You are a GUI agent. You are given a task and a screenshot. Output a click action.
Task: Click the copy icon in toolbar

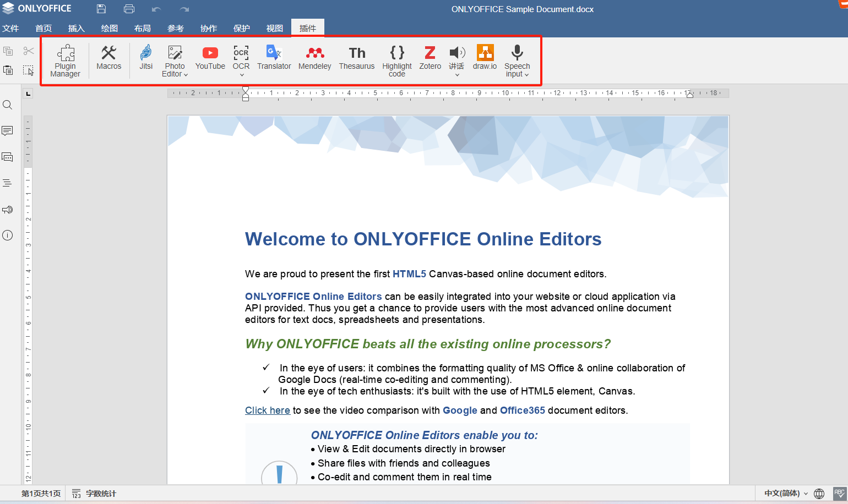tap(8, 51)
